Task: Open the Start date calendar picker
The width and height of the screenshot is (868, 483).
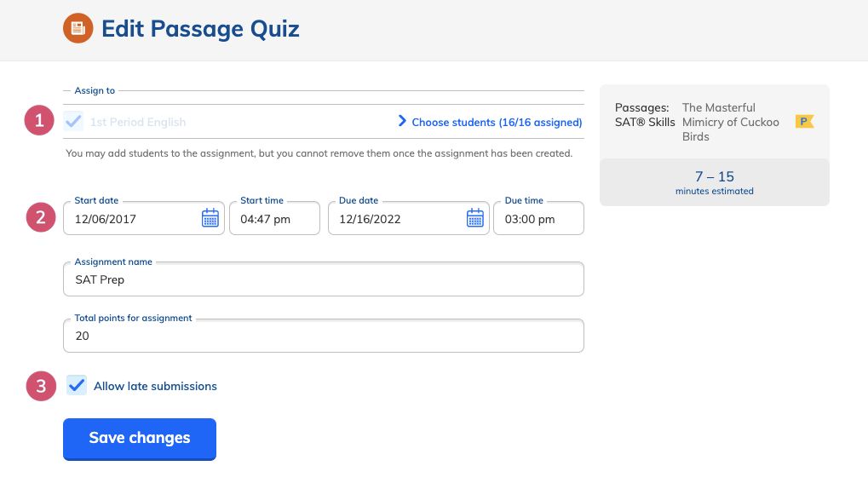Action: tap(210, 218)
